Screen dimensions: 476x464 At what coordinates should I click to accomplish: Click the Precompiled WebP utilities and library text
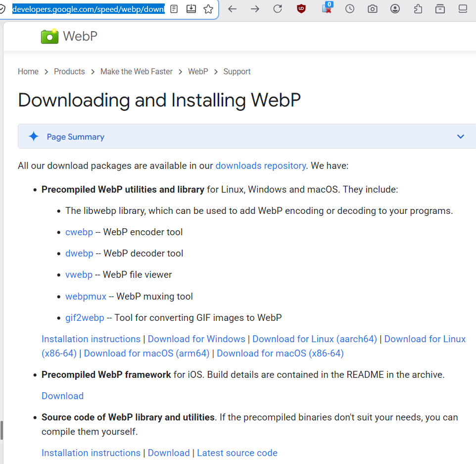coord(123,189)
